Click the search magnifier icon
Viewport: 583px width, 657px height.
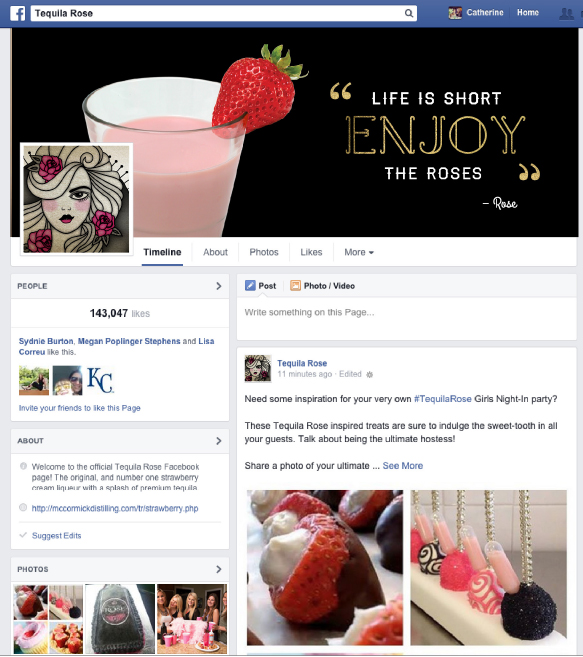(x=409, y=13)
